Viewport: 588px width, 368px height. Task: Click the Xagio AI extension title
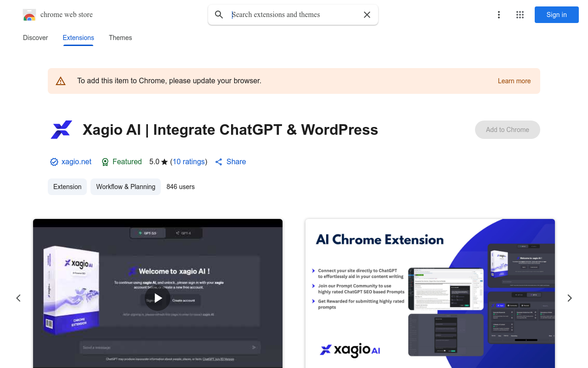click(230, 130)
